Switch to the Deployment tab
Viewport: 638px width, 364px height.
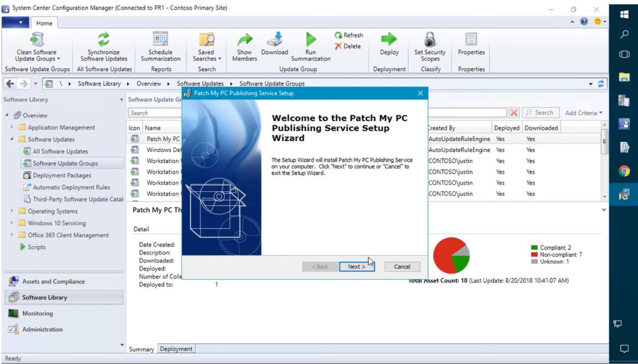(176, 349)
